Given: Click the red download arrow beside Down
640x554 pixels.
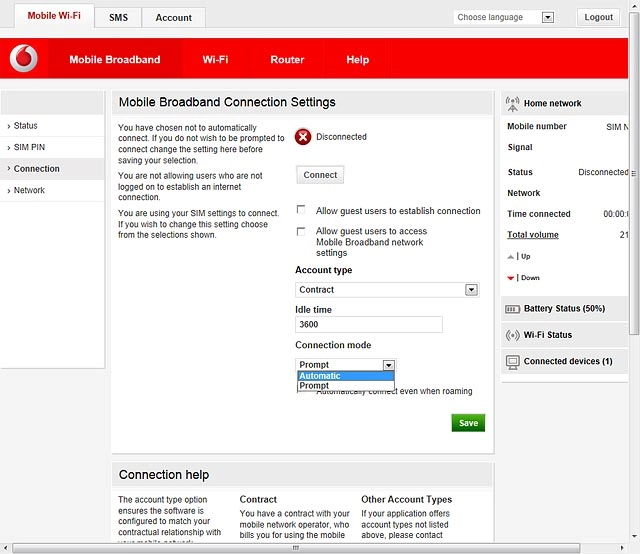Looking at the screenshot, I should point(510,278).
